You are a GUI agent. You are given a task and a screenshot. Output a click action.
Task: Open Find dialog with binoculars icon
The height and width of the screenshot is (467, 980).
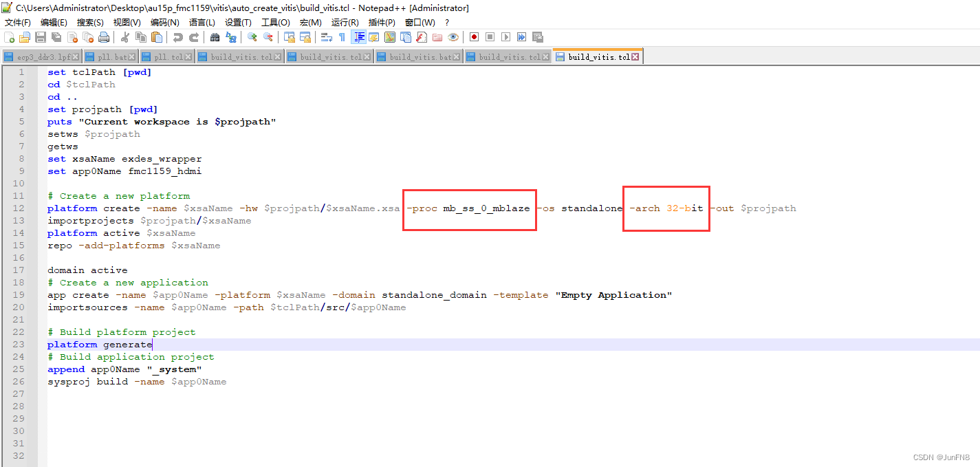pyautogui.click(x=215, y=37)
